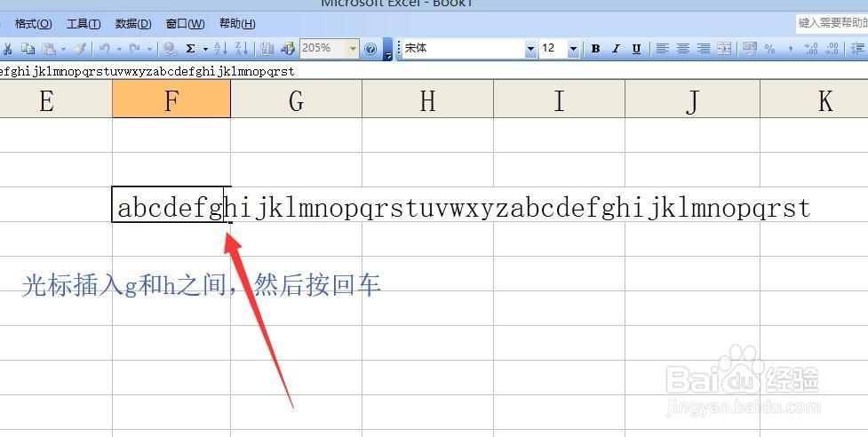Screen dimensions: 868x437
Task: Open the Redo history dropdown arrow
Action: [149, 49]
